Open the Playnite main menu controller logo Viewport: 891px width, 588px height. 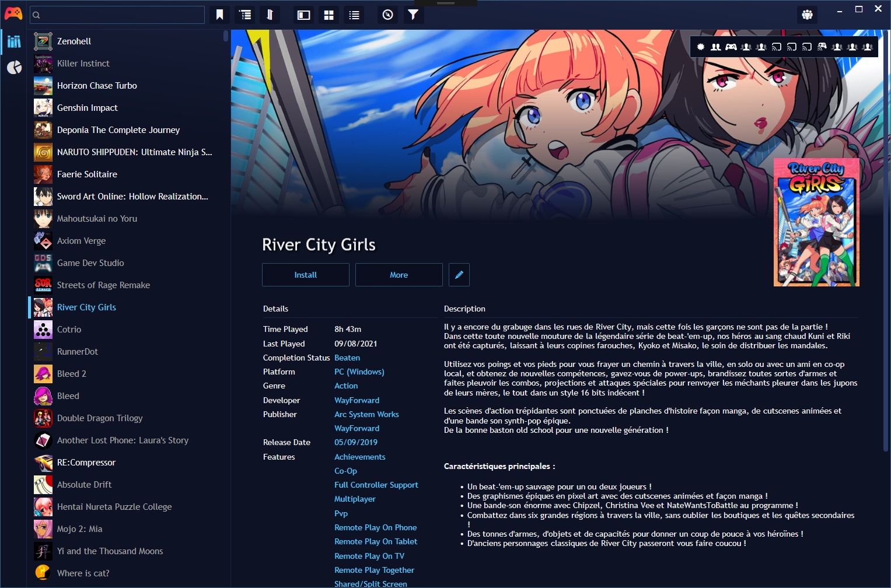(x=13, y=13)
